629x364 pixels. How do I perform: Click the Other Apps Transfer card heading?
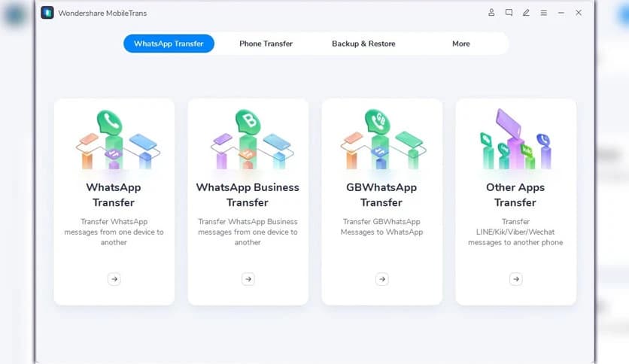point(515,195)
